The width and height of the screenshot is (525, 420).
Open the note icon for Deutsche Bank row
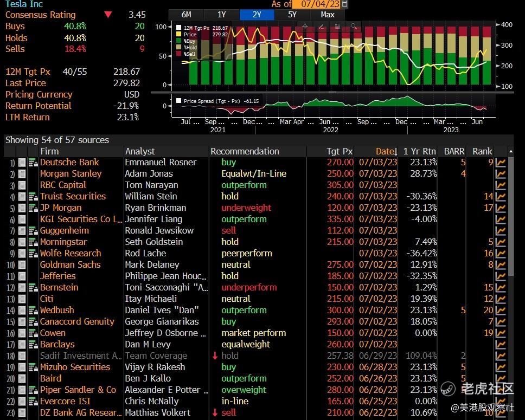tap(22, 163)
